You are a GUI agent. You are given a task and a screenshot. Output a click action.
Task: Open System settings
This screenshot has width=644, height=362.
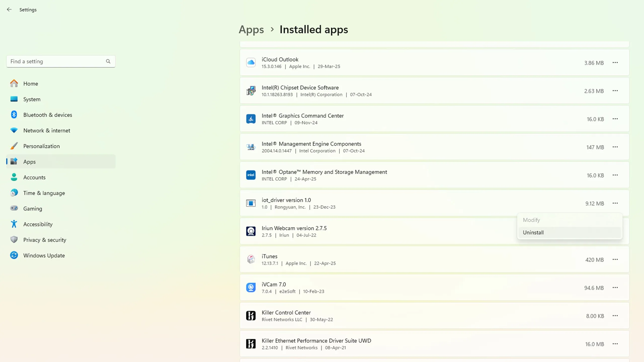coord(61,99)
